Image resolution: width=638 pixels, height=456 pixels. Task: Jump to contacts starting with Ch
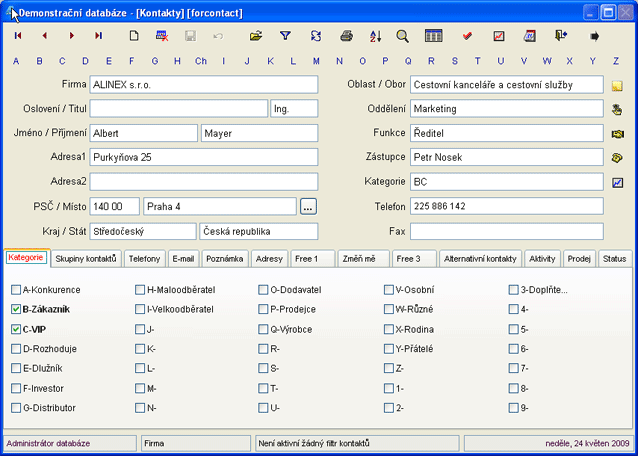[x=201, y=61]
